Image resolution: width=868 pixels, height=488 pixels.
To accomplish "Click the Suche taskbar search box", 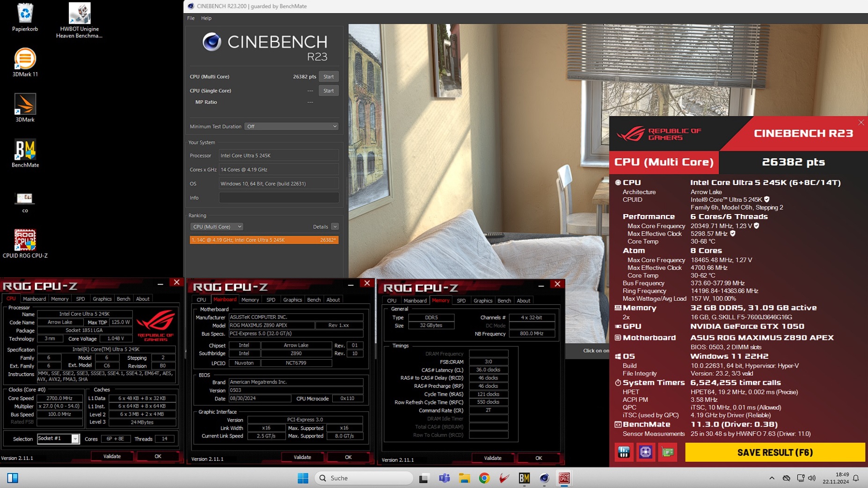I will (364, 478).
